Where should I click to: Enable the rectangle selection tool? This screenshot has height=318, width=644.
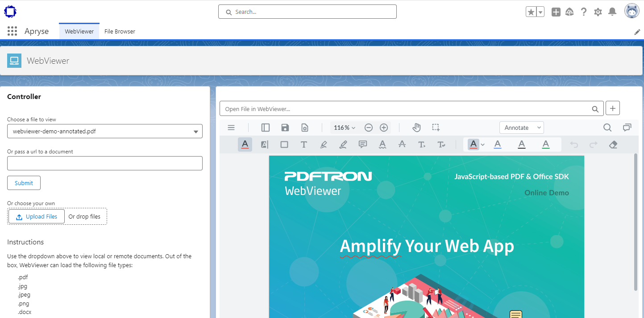coord(436,128)
